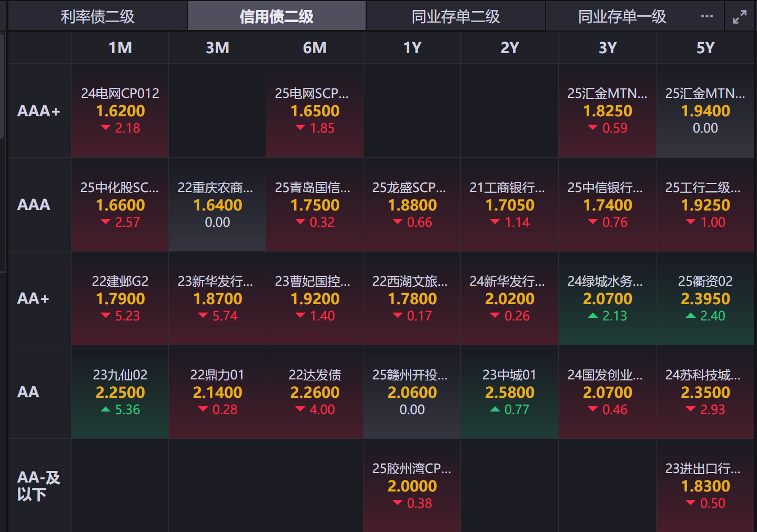Open bond cell 23中城01

point(509,392)
